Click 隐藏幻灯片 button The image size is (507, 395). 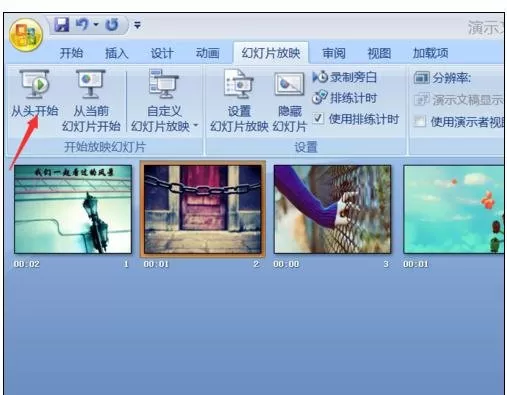point(289,101)
